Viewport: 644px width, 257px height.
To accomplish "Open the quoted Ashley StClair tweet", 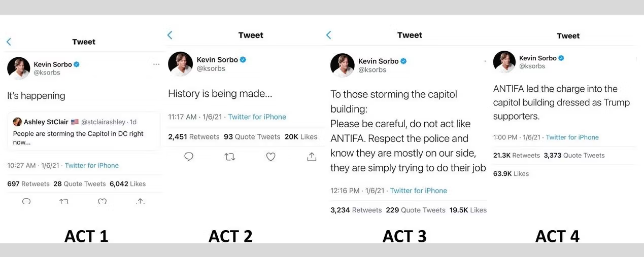I will coord(84,131).
